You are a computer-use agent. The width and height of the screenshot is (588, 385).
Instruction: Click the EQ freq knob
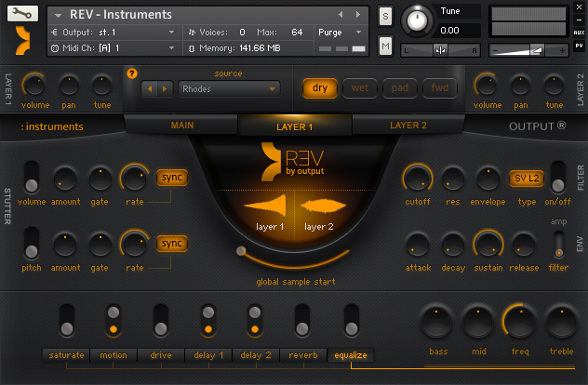[x=520, y=322]
